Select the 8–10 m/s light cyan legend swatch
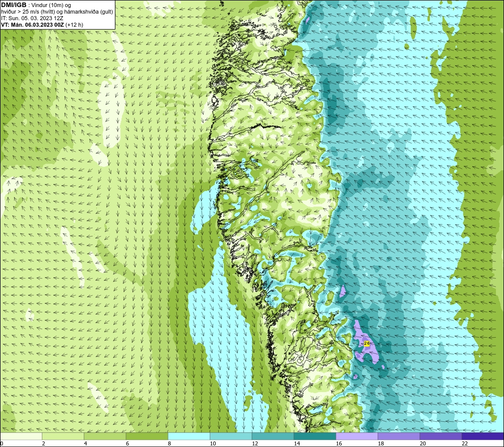 [x=189, y=436]
